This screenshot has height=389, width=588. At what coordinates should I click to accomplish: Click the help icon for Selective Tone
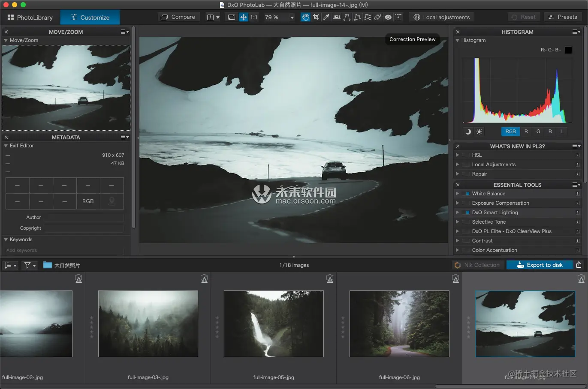(578, 222)
